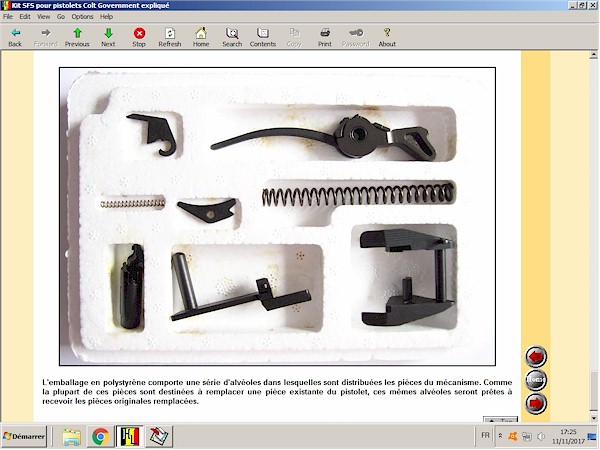Open the Démarrer start menu
This screenshot has width=600, height=450.
(24, 436)
